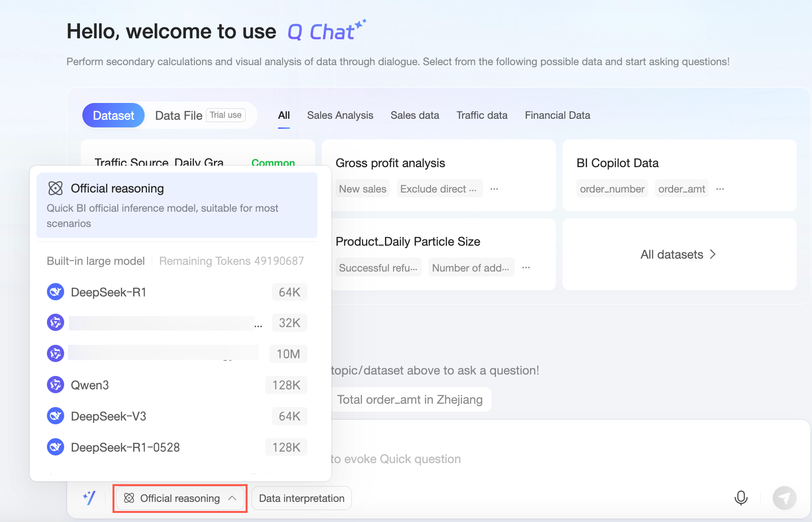
Task: Click the New sales field tag
Action: [362, 189]
